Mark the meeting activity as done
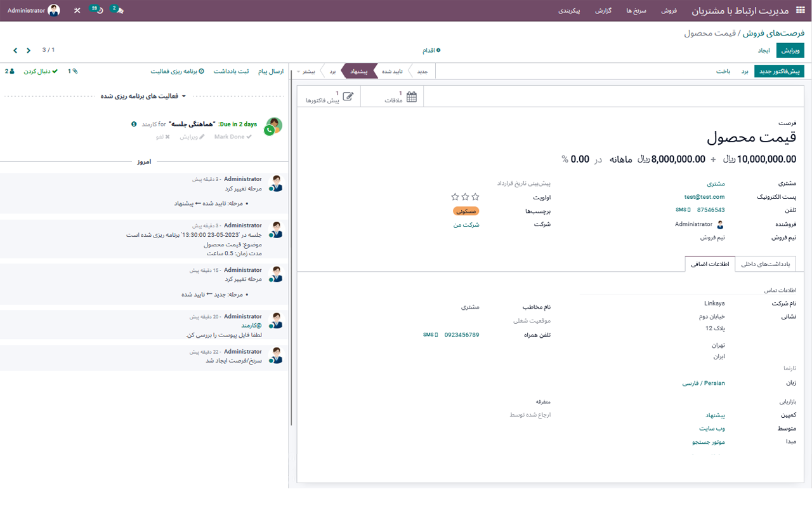The height and width of the screenshot is (508, 812). coord(232,137)
